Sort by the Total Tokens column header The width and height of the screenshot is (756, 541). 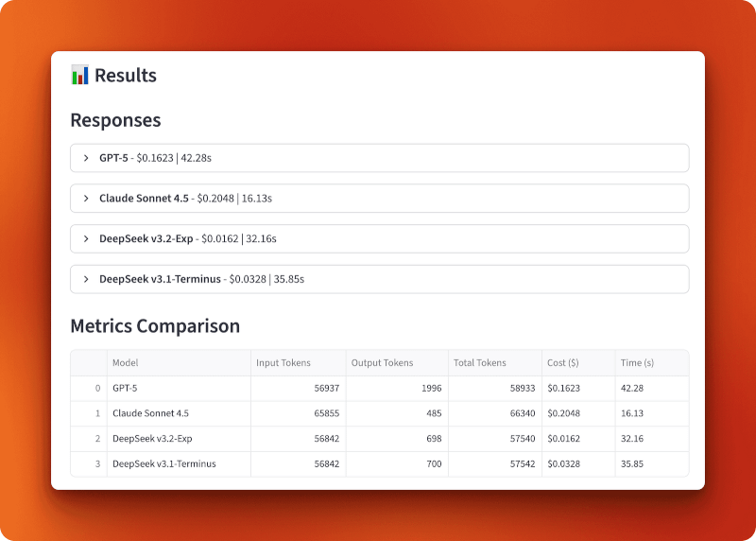point(495,363)
